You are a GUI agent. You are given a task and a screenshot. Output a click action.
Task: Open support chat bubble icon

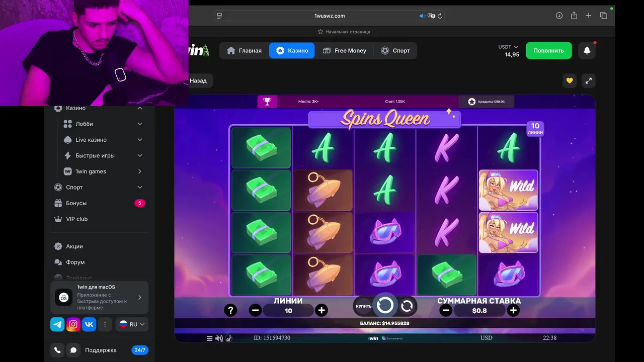point(73,350)
